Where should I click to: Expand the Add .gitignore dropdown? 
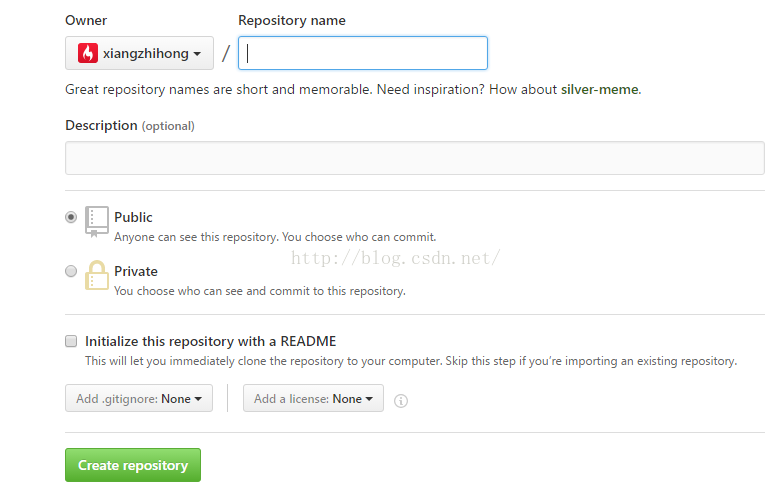[x=139, y=398]
